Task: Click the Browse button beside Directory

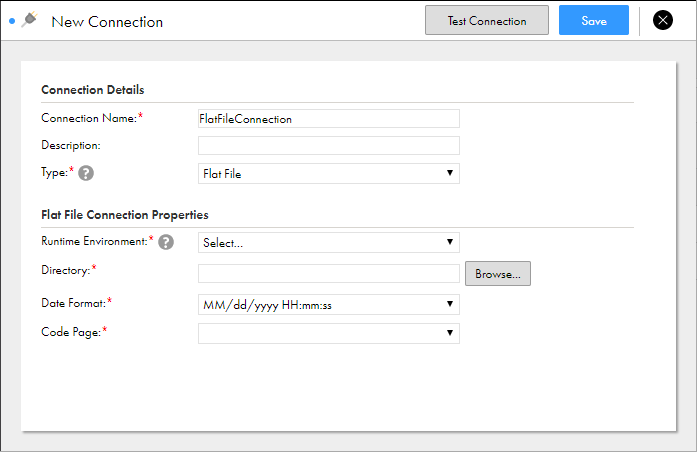Action: pos(498,273)
